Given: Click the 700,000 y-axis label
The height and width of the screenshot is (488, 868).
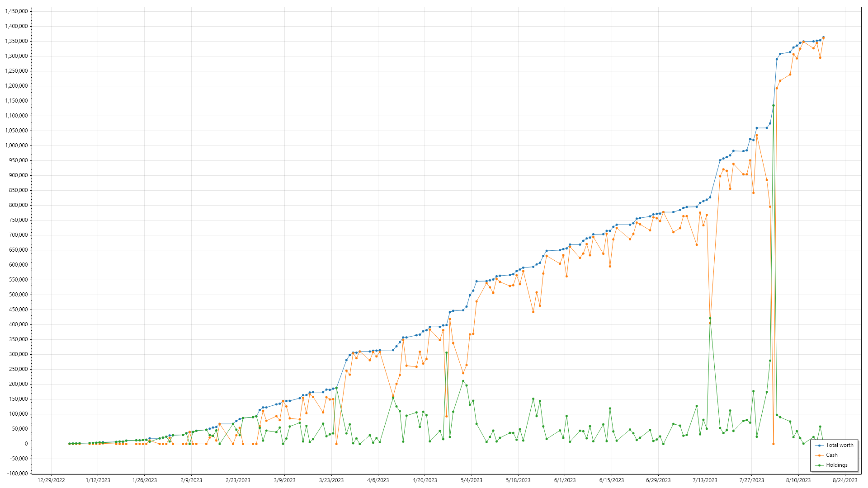Looking at the screenshot, I should (x=19, y=235).
